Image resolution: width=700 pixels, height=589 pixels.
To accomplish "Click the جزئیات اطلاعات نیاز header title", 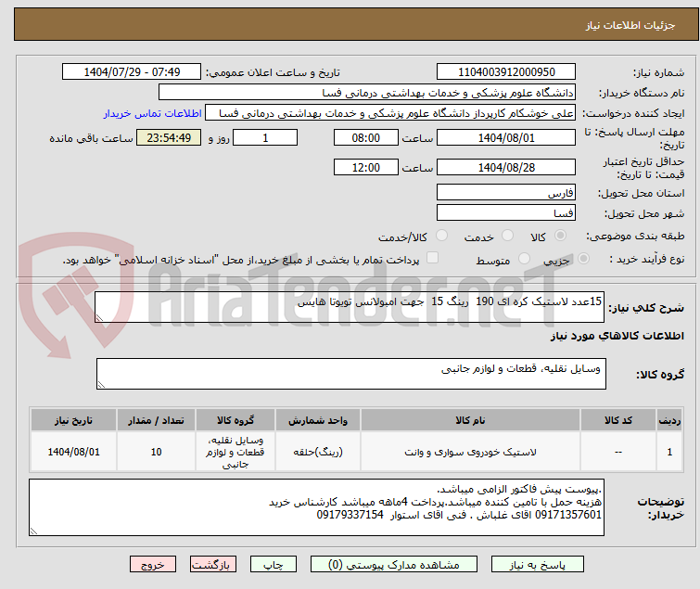I will pos(630,25).
